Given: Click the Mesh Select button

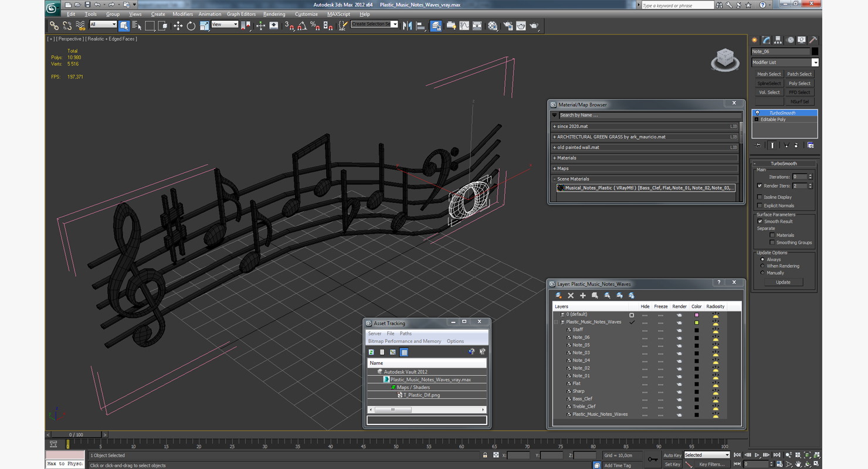Looking at the screenshot, I should pos(769,74).
